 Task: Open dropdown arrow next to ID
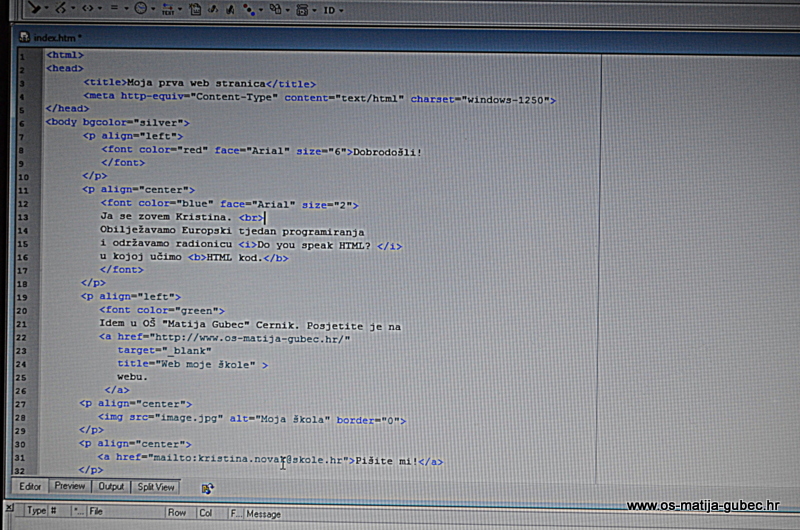341,11
